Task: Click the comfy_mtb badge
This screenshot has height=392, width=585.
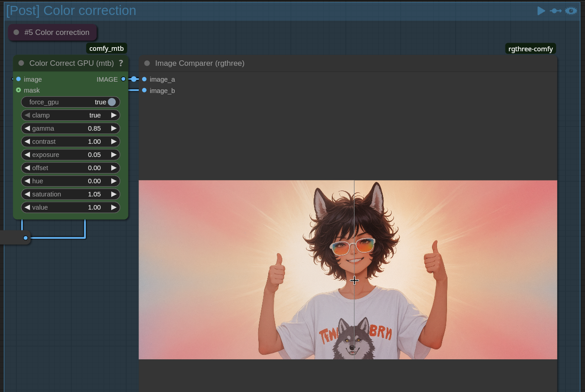Action: 107,49
